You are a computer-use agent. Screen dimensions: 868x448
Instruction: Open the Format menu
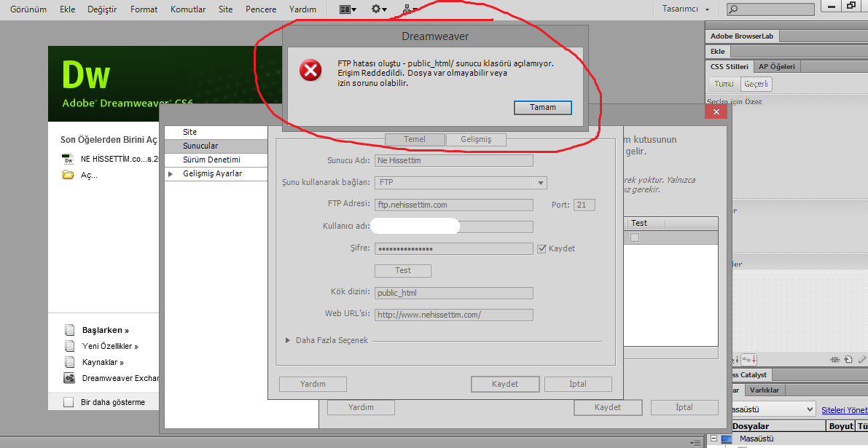coord(144,9)
